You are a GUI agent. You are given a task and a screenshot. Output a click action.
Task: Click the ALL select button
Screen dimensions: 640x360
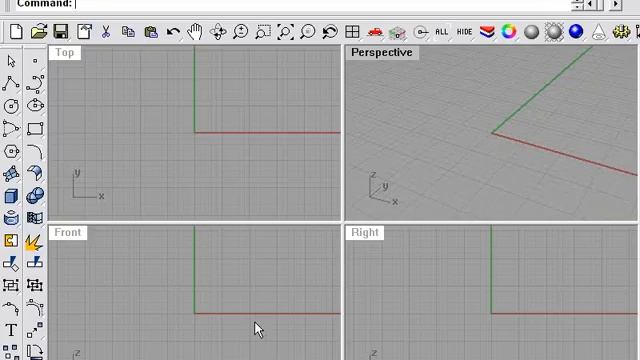click(x=442, y=31)
